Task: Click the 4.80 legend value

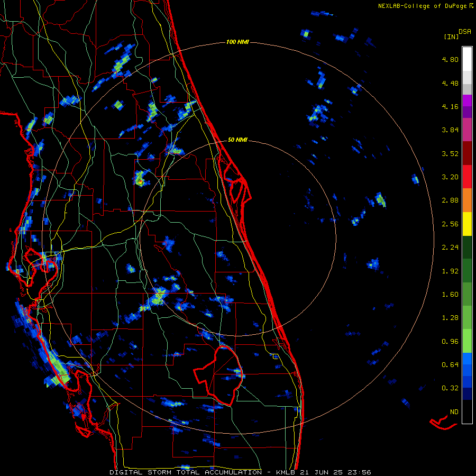Action: [450, 59]
